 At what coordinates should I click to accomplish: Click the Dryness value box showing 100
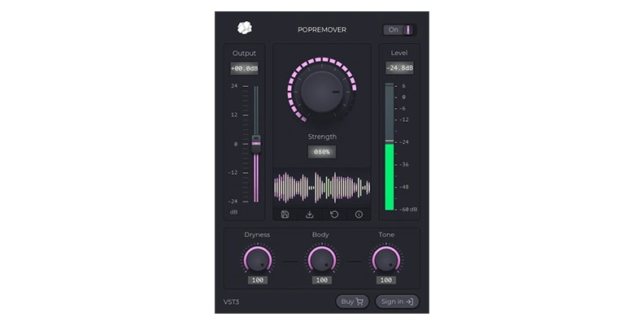pyautogui.click(x=257, y=280)
